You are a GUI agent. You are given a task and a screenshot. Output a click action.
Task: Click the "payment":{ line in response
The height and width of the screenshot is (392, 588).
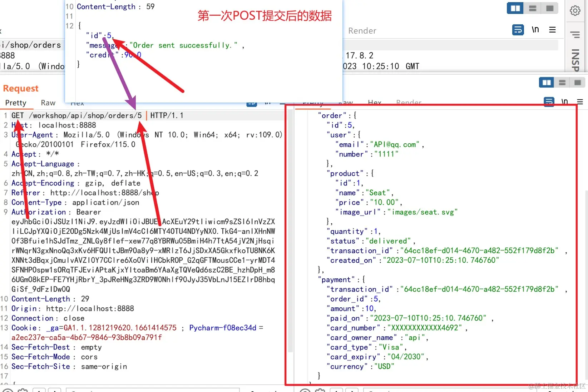341,279
